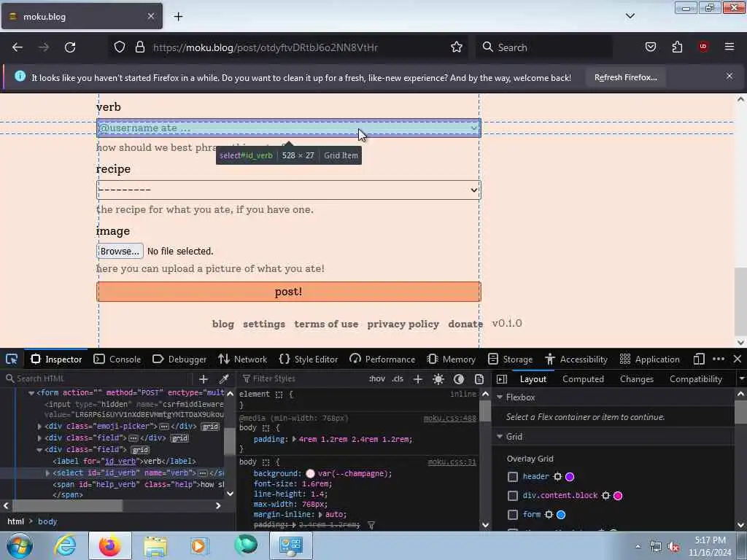
Task: Toggle dark color scheme simulation
Action: [459, 379]
